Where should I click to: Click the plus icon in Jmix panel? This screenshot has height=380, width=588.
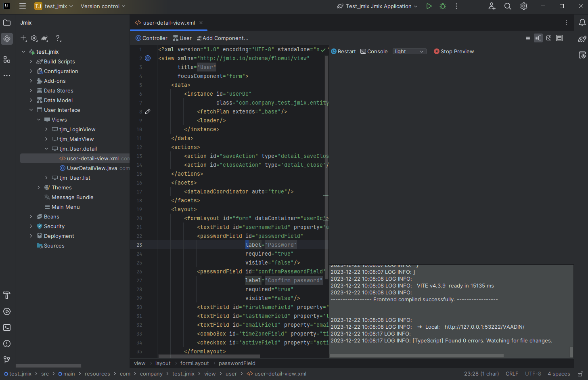tap(24, 38)
